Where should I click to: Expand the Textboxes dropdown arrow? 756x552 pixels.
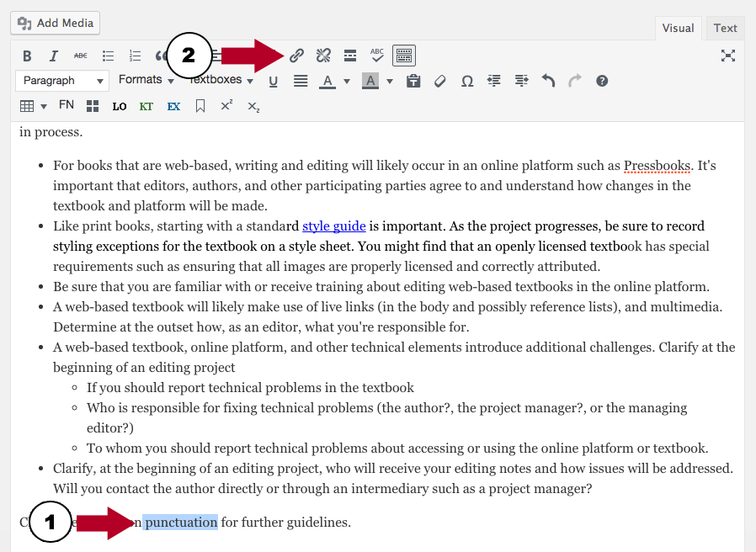pos(250,81)
